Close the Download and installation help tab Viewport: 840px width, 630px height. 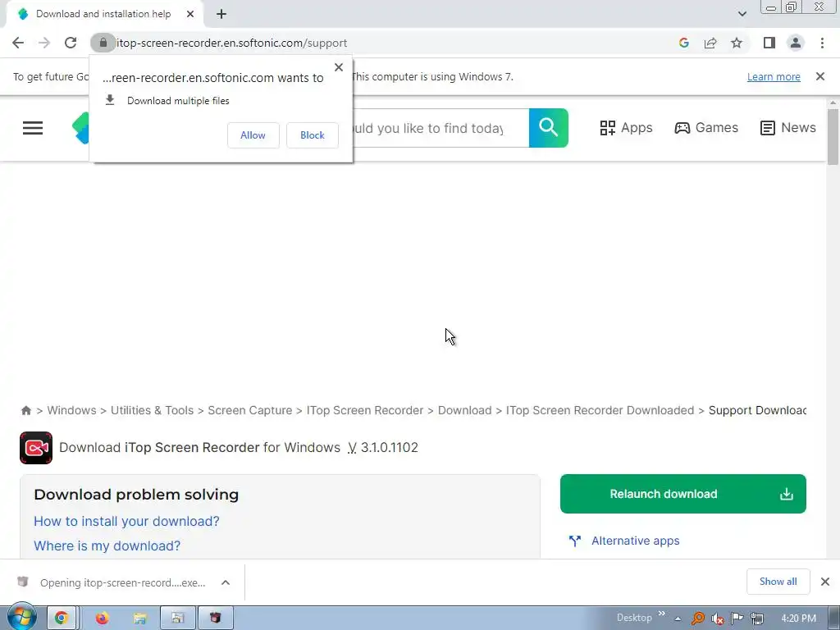tap(190, 14)
